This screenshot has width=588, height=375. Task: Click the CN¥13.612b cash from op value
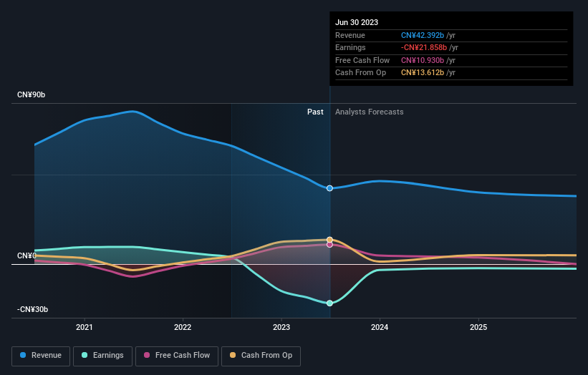pos(423,73)
